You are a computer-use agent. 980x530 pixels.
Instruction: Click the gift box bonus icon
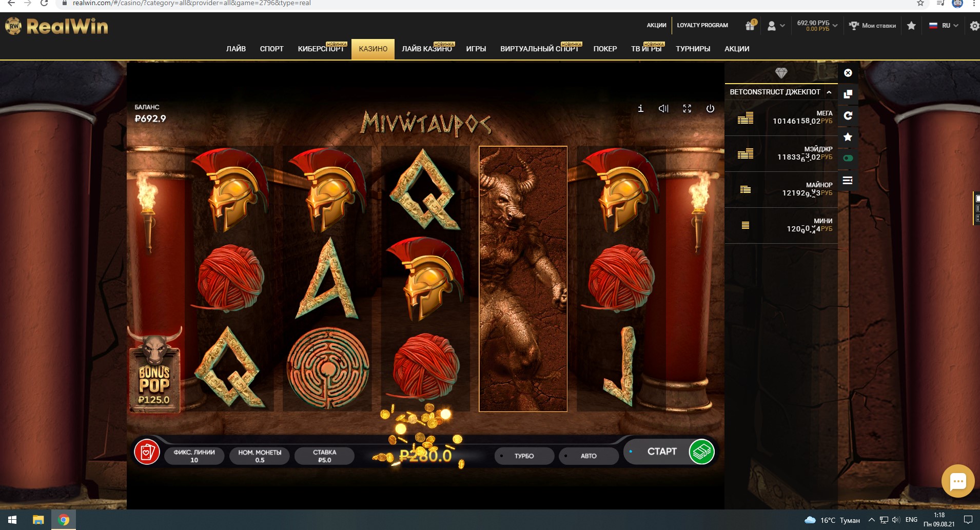click(x=750, y=25)
